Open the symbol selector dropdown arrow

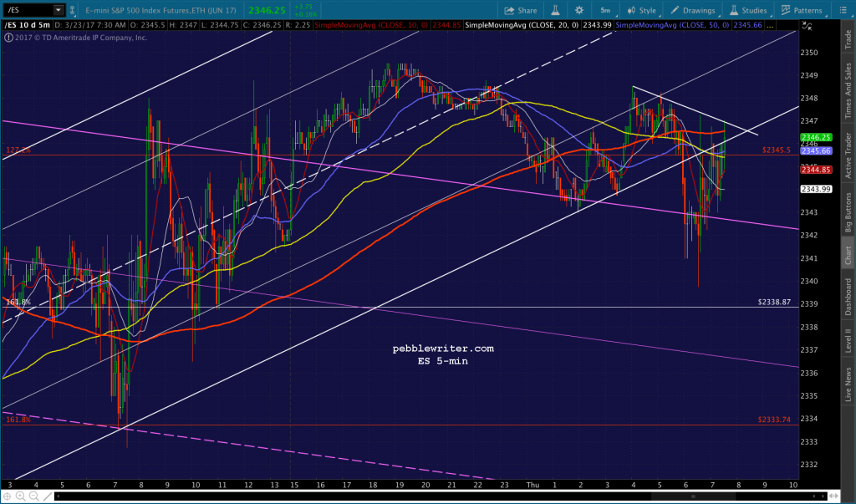(58, 10)
